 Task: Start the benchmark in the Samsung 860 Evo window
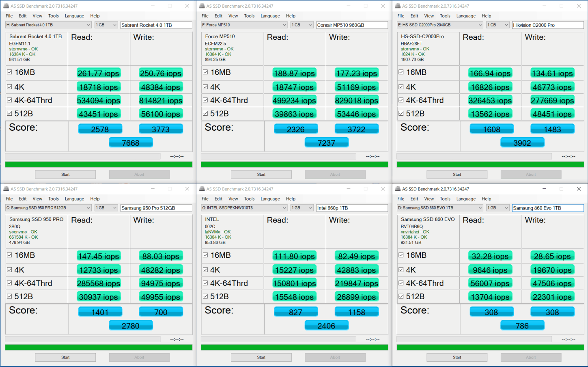457,357
